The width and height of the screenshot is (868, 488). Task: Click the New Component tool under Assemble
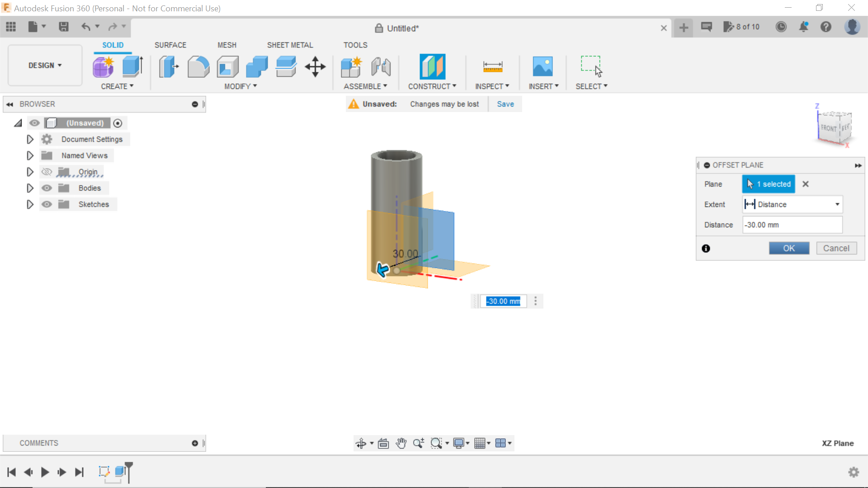click(x=352, y=66)
